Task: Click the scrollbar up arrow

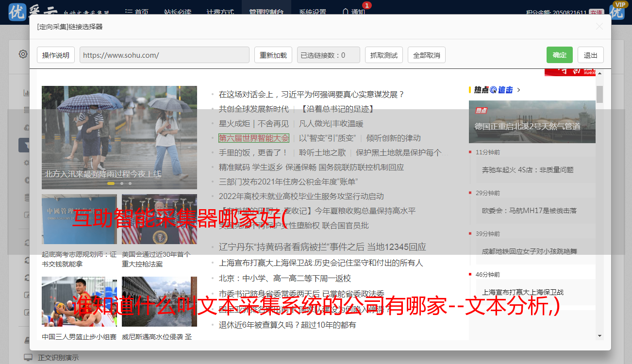Action: point(599,73)
